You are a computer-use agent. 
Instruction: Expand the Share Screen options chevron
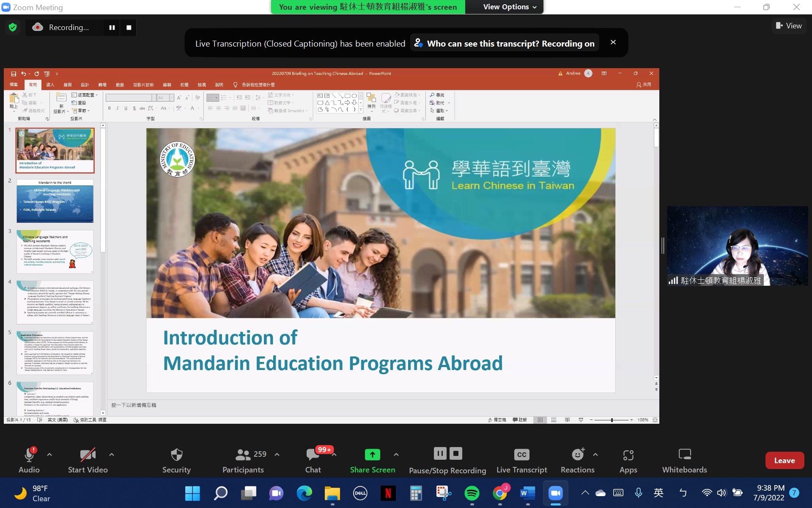click(396, 454)
